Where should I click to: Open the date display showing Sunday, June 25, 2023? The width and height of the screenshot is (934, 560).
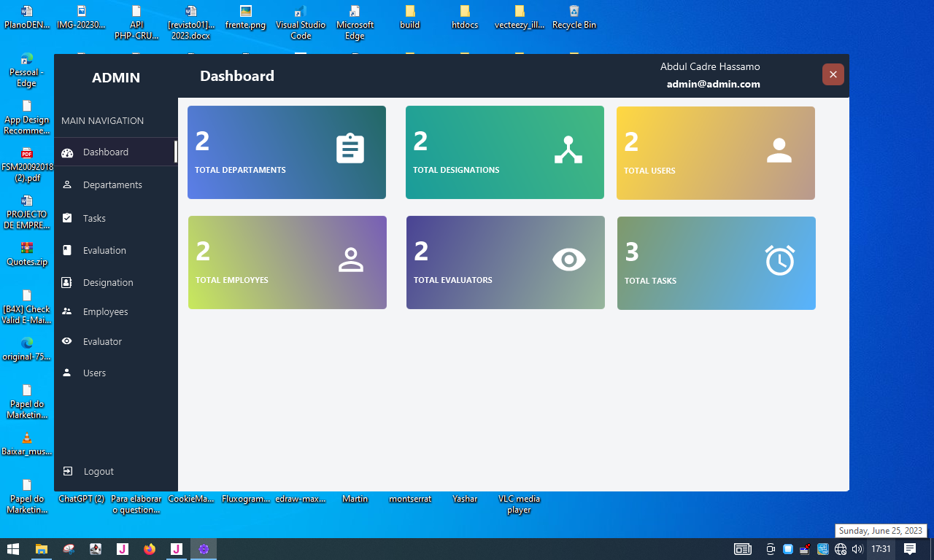point(880,530)
